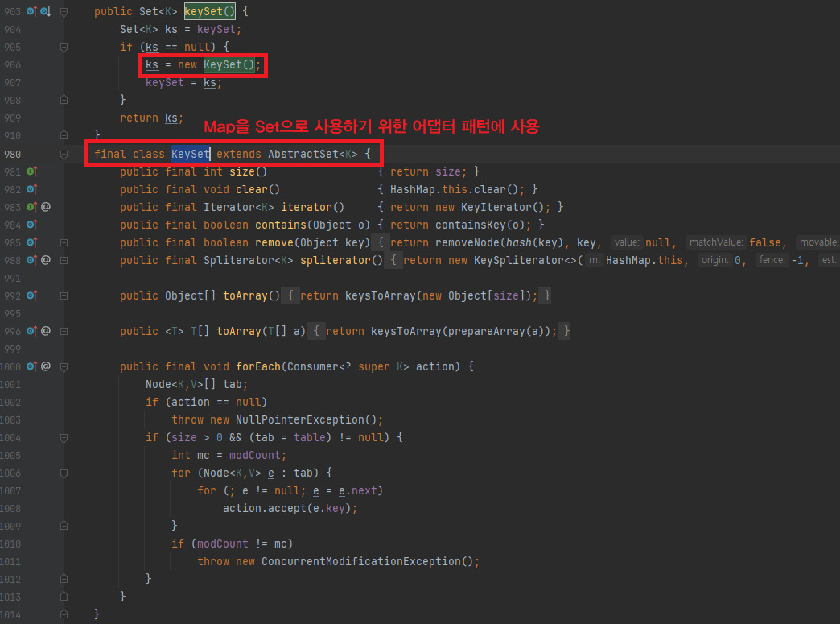Screen dimensions: 840x624
Task: Collapse the for loop fold on line 1006
Action: (64, 473)
